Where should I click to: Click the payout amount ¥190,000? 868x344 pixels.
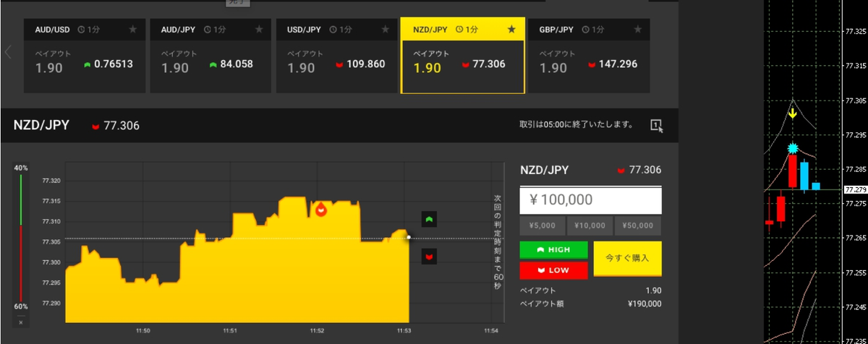tap(644, 304)
